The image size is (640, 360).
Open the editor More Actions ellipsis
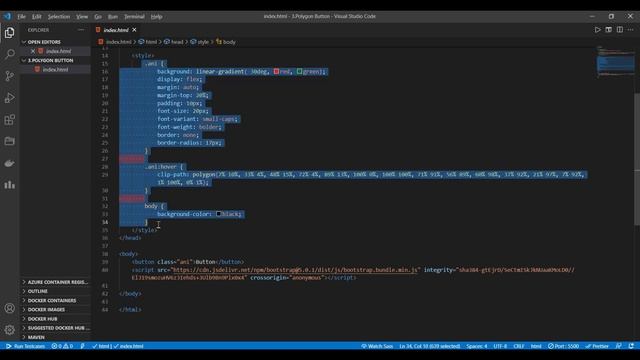(x=631, y=30)
